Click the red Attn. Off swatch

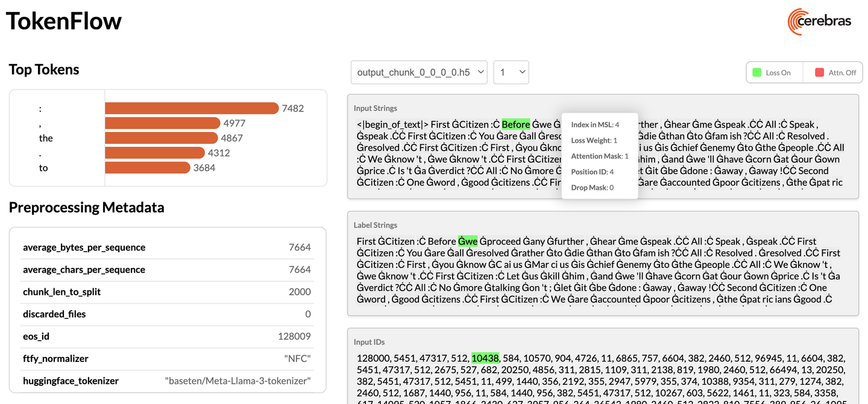click(x=819, y=72)
